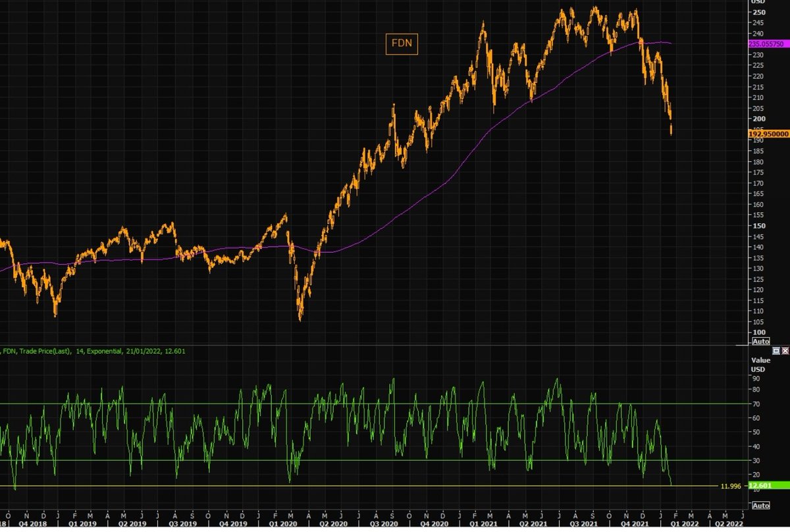
Task: Click the 70 level on RSI axis
Action: point(756,404)
